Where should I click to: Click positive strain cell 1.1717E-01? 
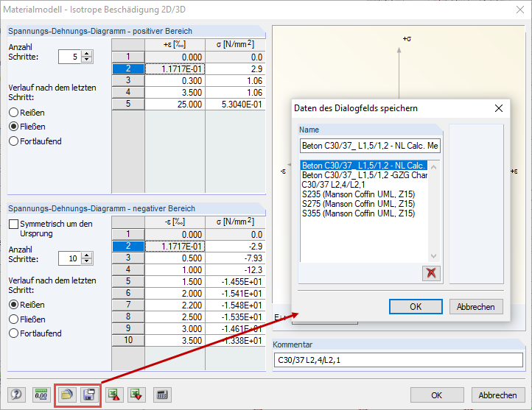pos(175,68)
